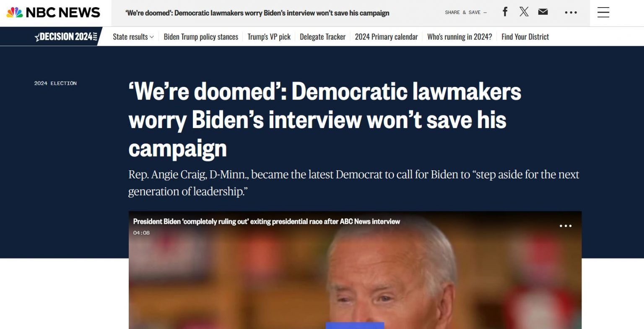
Task: Click the Decision 2024 logo
Action: (x=66, y=37)
